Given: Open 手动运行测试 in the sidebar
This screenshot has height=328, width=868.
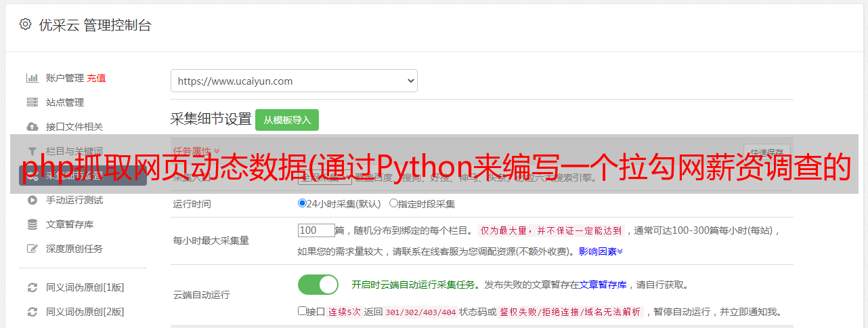Looking at the screenshot, I should click(74, 200).
